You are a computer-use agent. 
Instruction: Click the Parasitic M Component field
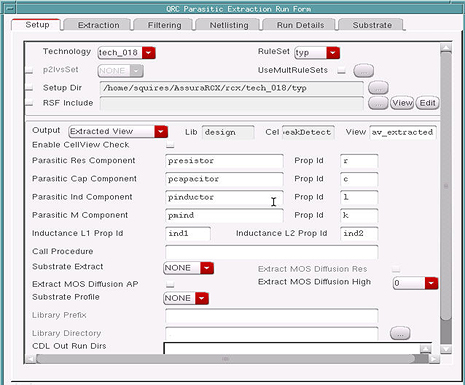224,215
